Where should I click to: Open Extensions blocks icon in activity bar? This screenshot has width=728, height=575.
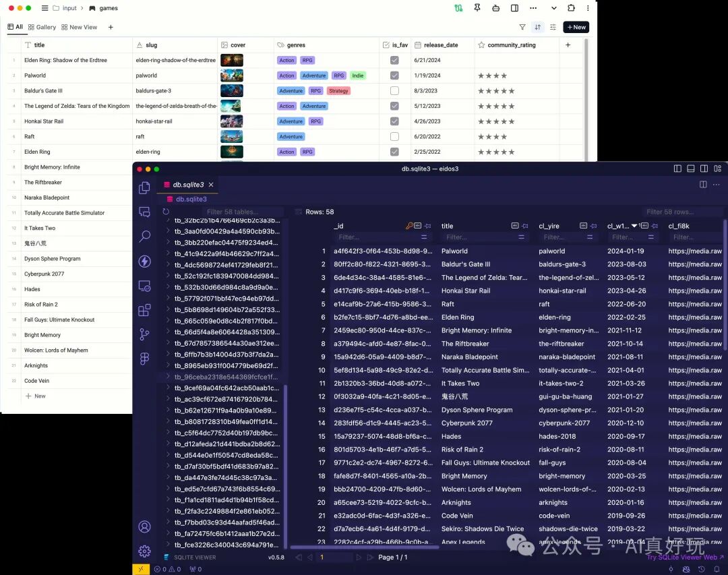(144, 310)
